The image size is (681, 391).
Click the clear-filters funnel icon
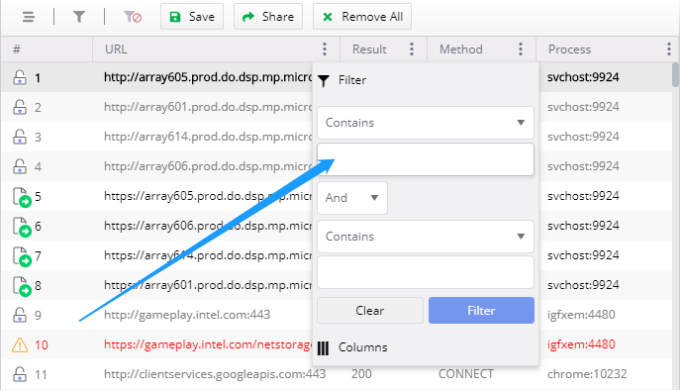pos(132,17)
